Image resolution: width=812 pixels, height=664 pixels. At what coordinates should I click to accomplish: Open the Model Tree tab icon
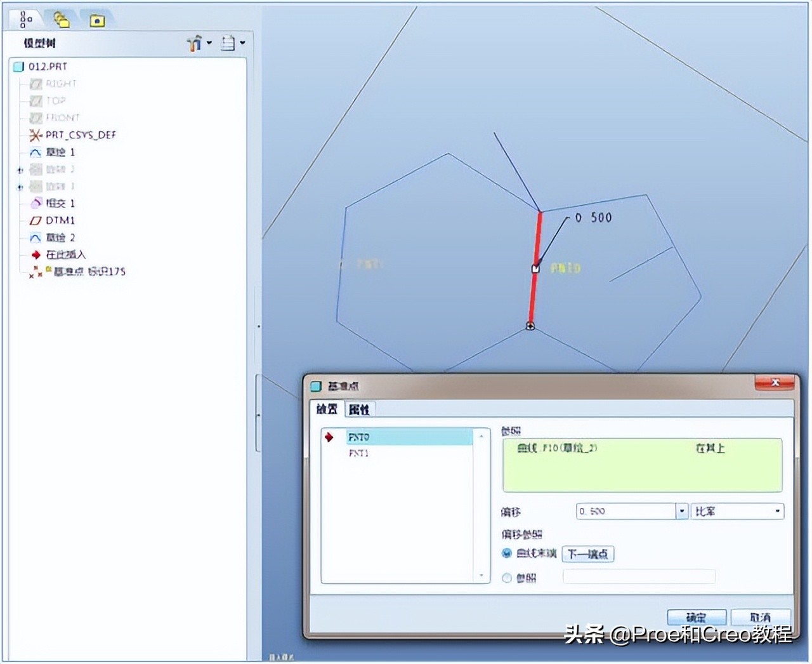click(x=25, y=20)
